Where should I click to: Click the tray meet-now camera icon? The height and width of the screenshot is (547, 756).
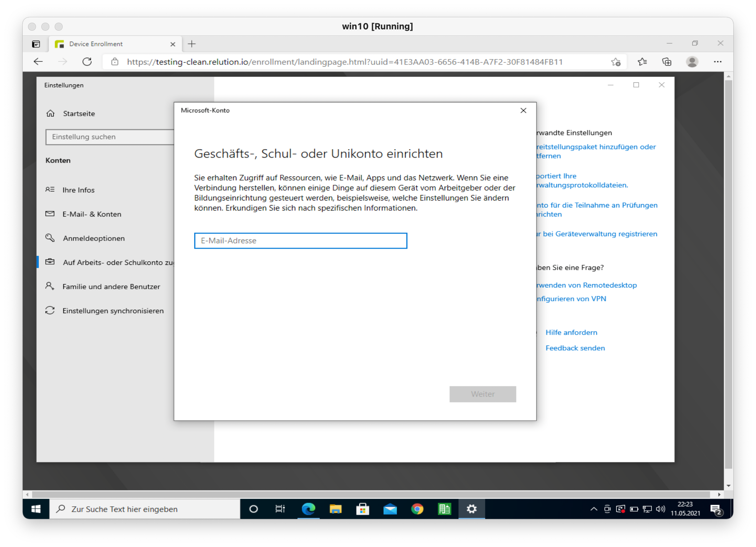click(x=607, y=509)
